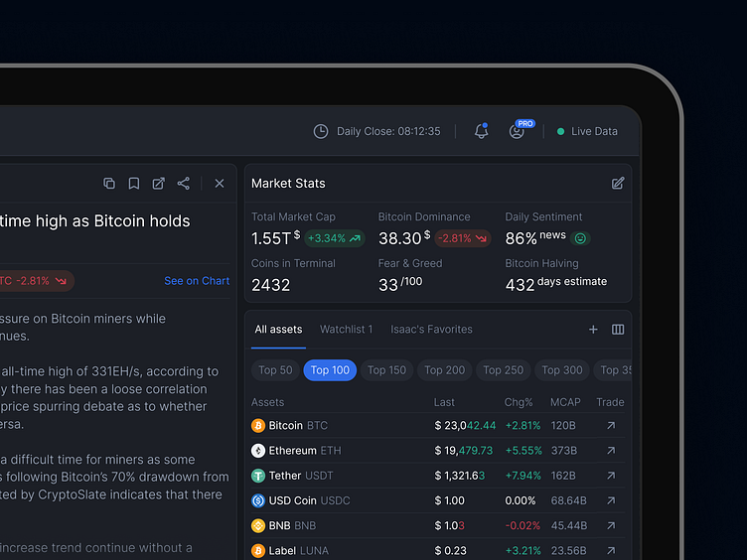Click the Bitcoin coin logo
The image size is (747, 560).
pyautogui.click(x=258, y=425)
